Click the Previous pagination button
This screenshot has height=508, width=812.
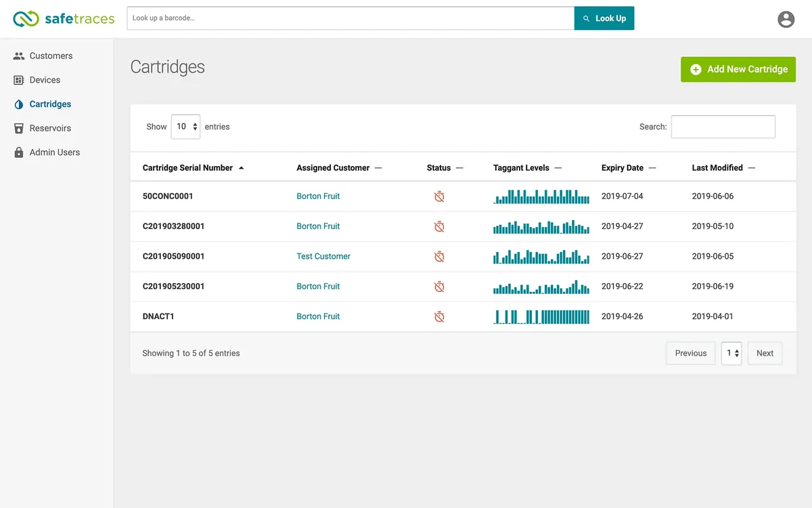pos(690,353)
